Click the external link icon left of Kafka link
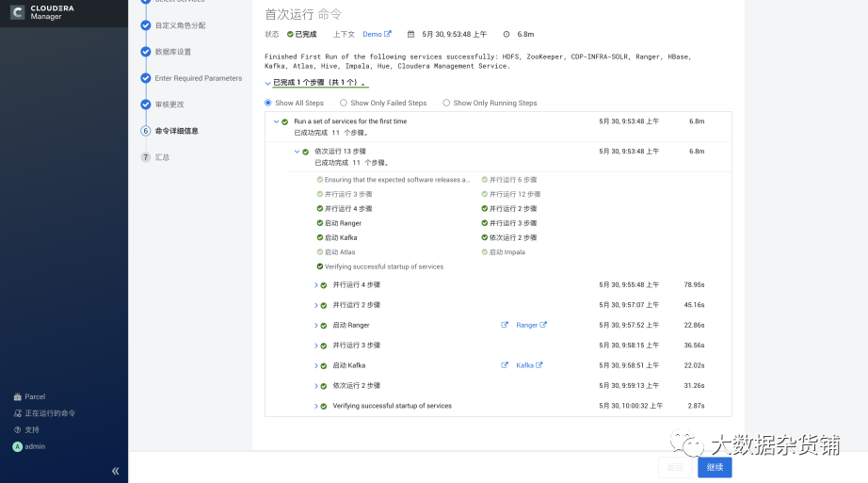This screenshot has width=868, height=483. click(505, 365)
